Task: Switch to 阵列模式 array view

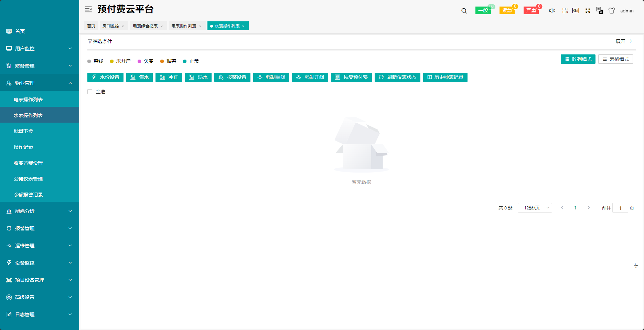Action: point(578,59)
